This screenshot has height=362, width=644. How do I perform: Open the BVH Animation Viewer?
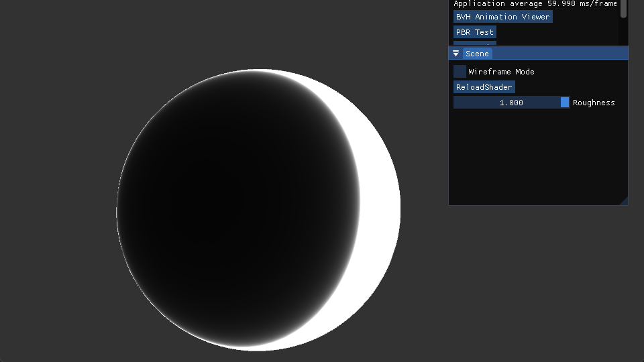point(502,17)
